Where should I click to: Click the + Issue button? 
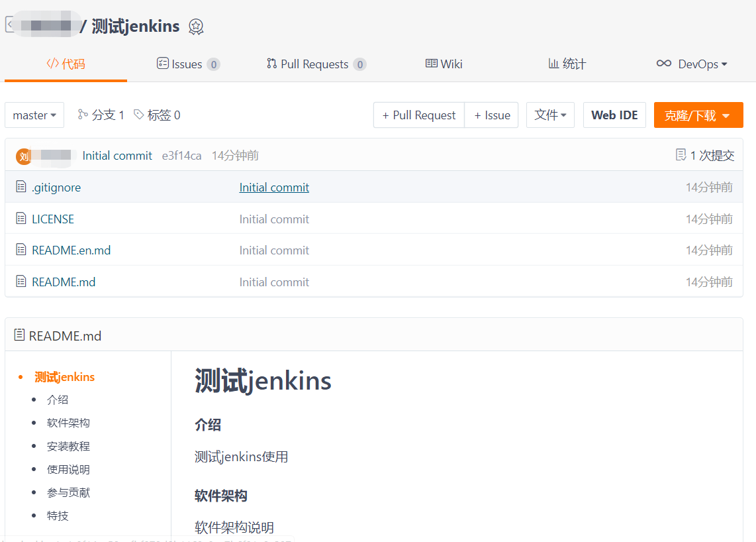click(x=492, y=115)
